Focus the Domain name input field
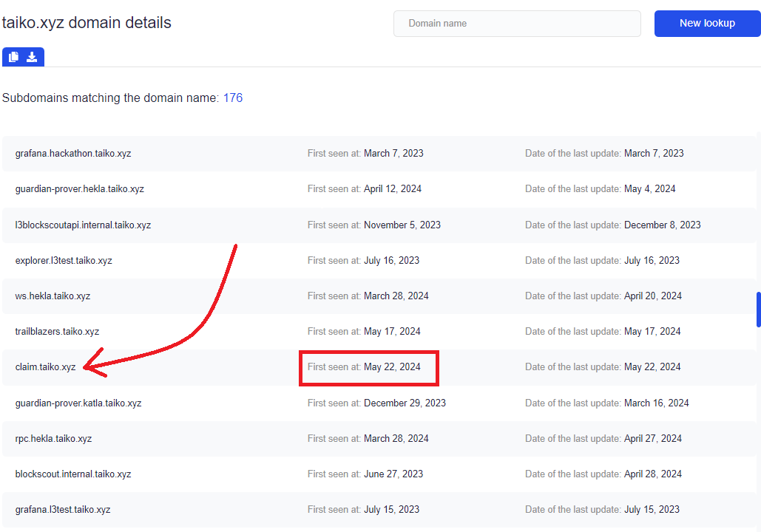Screen dimensions: 761x532 (517, 24)
